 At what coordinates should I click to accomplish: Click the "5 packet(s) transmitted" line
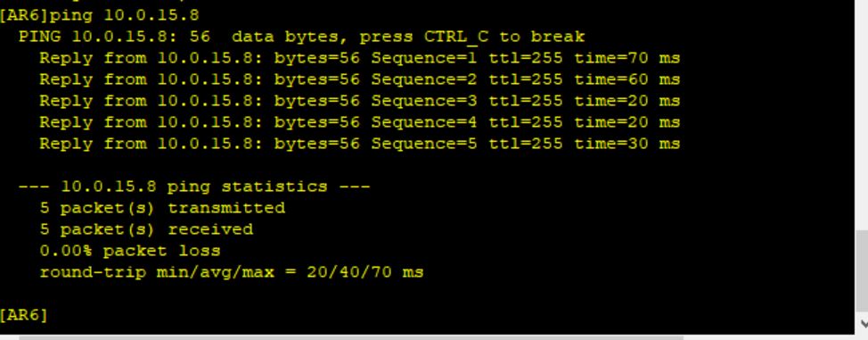click(x=162, y=208)
